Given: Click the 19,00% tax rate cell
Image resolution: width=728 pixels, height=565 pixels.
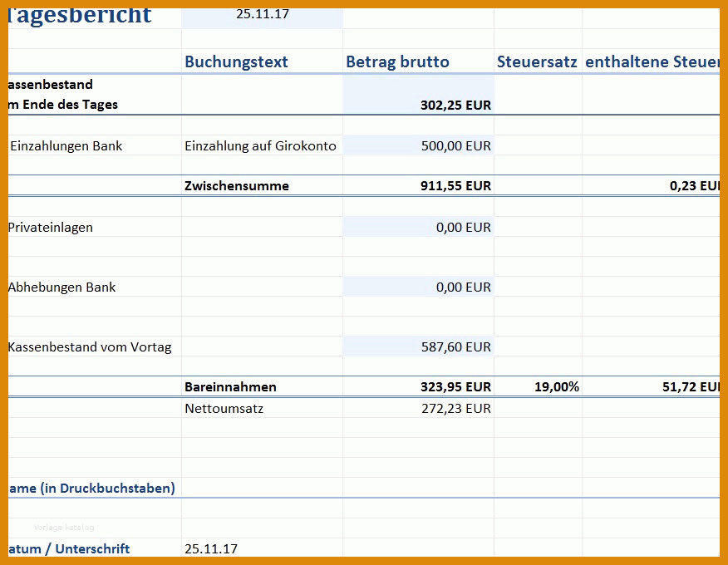Looking at the screenshot, I should pos(539,386).
